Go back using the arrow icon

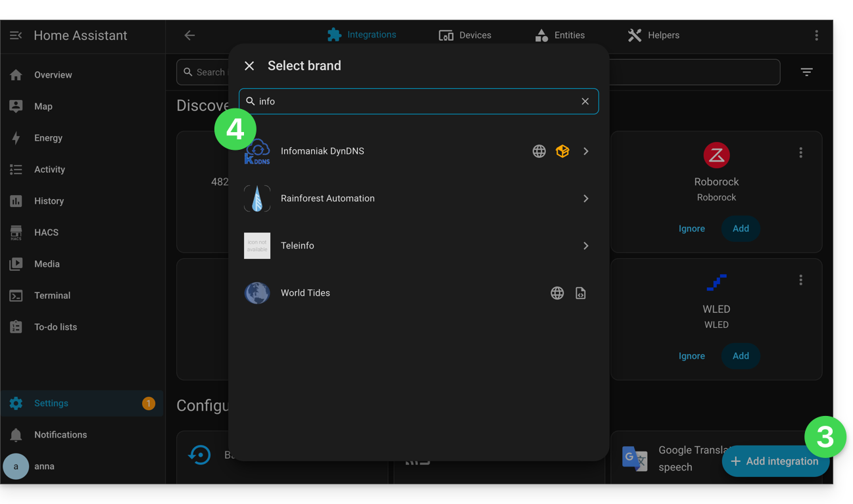(189, 35)
